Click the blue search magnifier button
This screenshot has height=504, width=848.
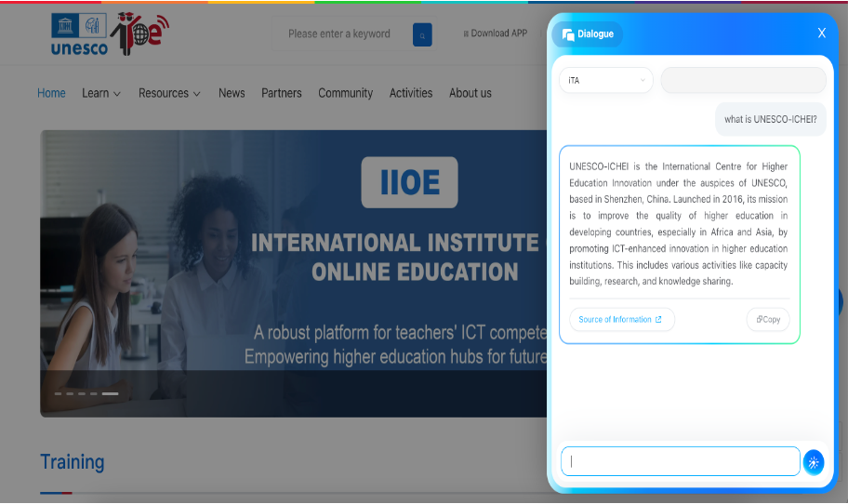click(x=422, y=34)
